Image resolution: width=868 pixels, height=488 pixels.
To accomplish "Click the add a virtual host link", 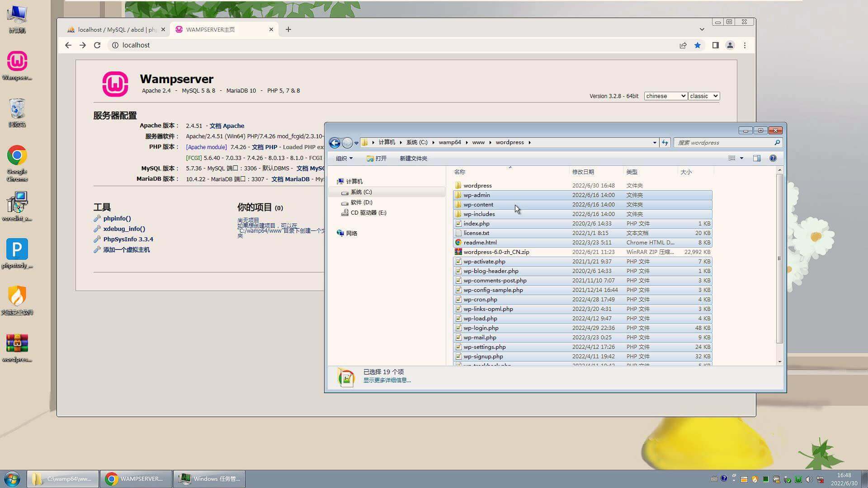I will pyautogui.click(x=127, y=249).
